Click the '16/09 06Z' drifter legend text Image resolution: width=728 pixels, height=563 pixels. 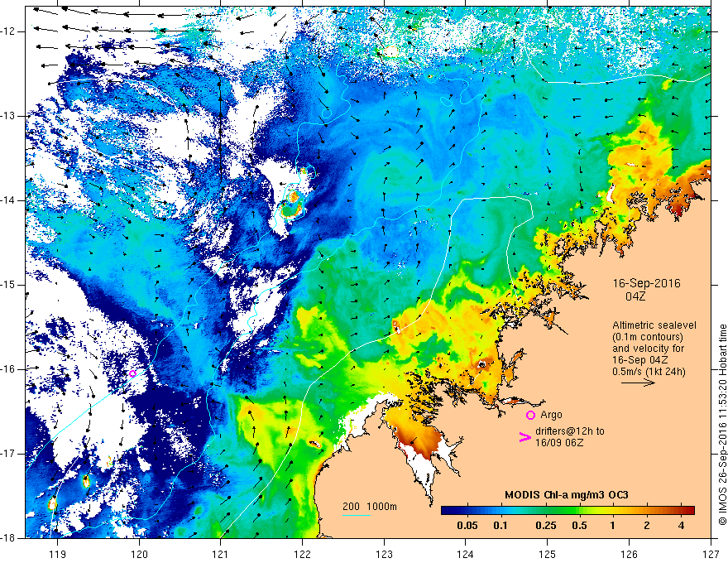click(559, 443)
